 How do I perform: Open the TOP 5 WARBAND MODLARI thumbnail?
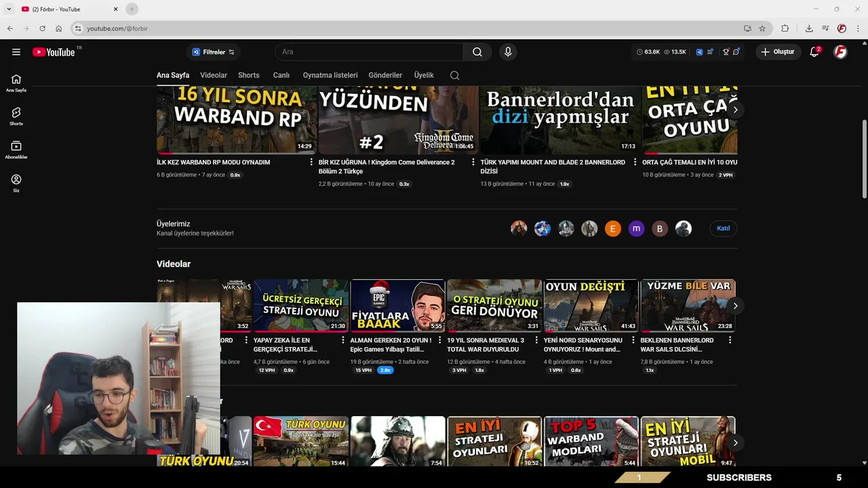(x=591, y=441)
